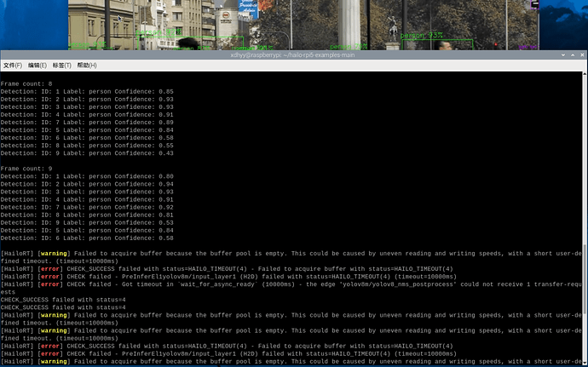This screenshot has height=367, width=588.
Task: Select detection line with Confidence: 0.80
Action: pyautogui.click(x=87, y=176)
